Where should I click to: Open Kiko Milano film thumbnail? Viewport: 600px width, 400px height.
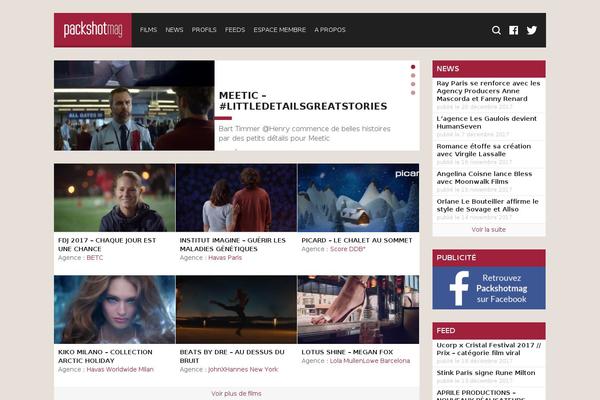pos(114,309)
